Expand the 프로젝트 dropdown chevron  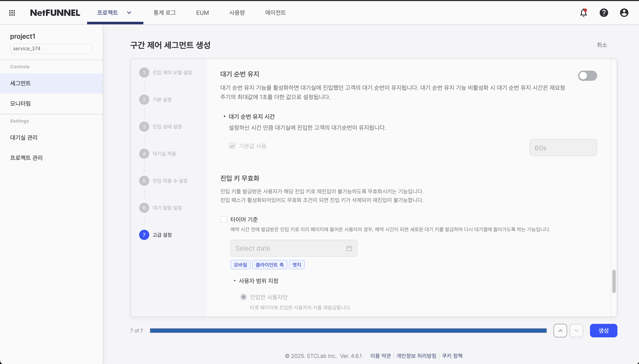point(129,13)
